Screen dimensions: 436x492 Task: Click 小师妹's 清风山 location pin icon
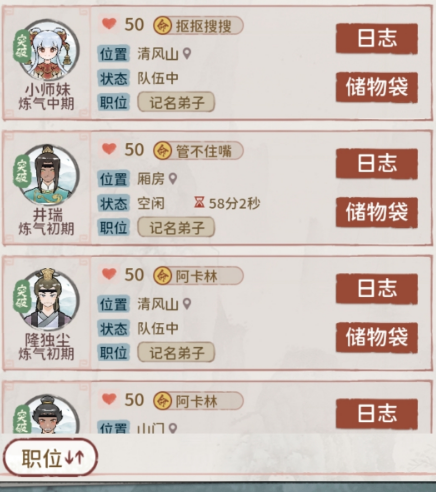(187, 53)
